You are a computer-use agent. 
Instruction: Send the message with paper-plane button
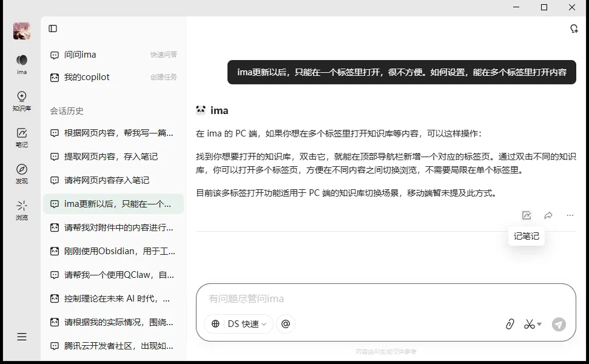[x=559, y=324]
